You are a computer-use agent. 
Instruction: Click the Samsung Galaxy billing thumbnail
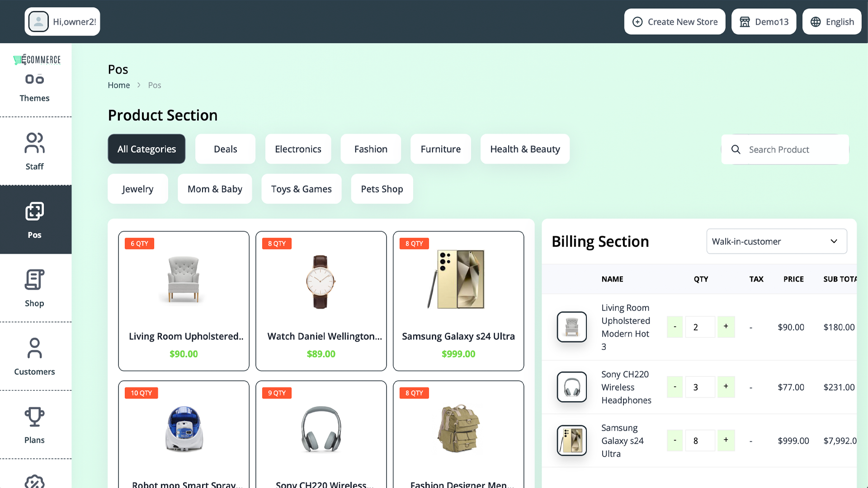572,440
